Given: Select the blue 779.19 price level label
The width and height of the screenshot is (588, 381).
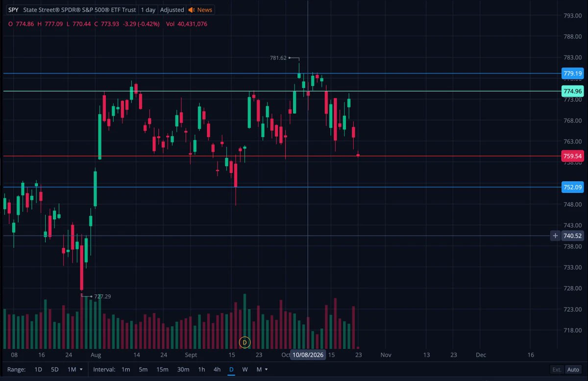Looking at the screenshot, I should [572, 74].
